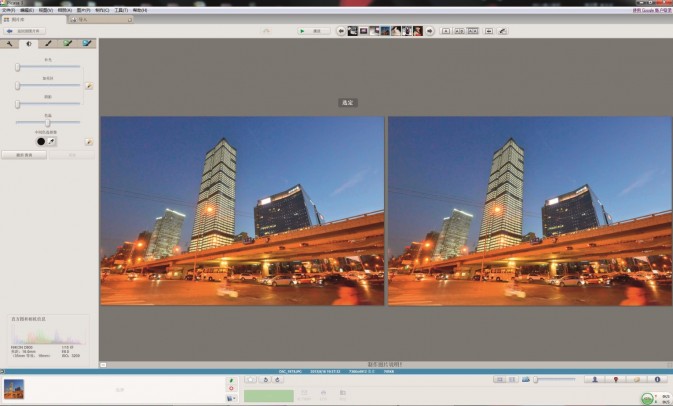
Task: Click the red clear tray icon
Action: (231, 388)
